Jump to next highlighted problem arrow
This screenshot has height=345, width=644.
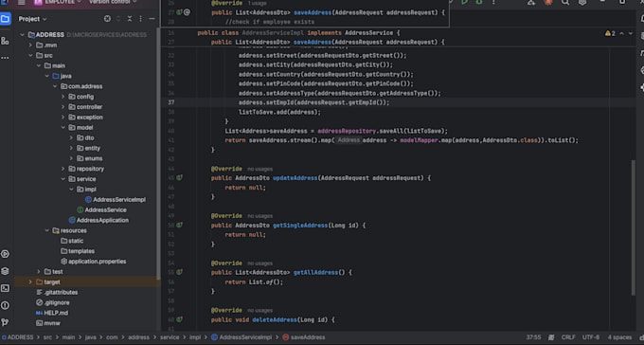(x=631, y=33)
